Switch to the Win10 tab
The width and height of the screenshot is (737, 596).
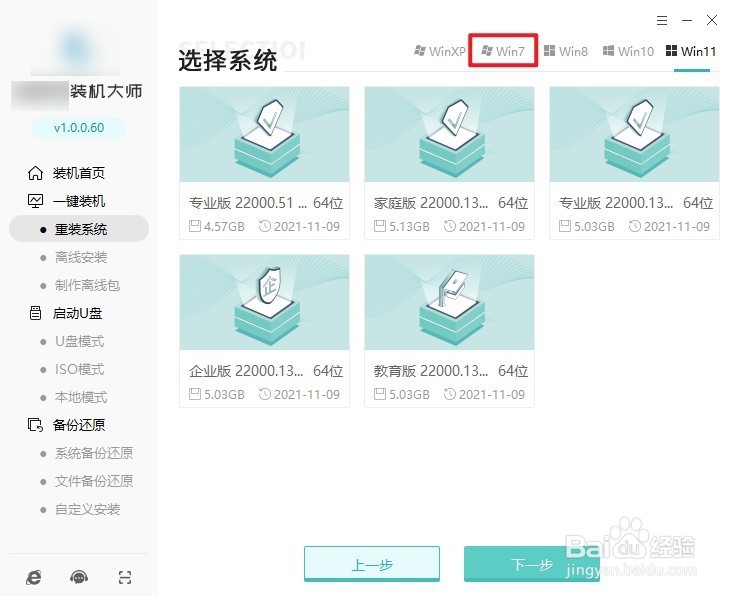628,51
